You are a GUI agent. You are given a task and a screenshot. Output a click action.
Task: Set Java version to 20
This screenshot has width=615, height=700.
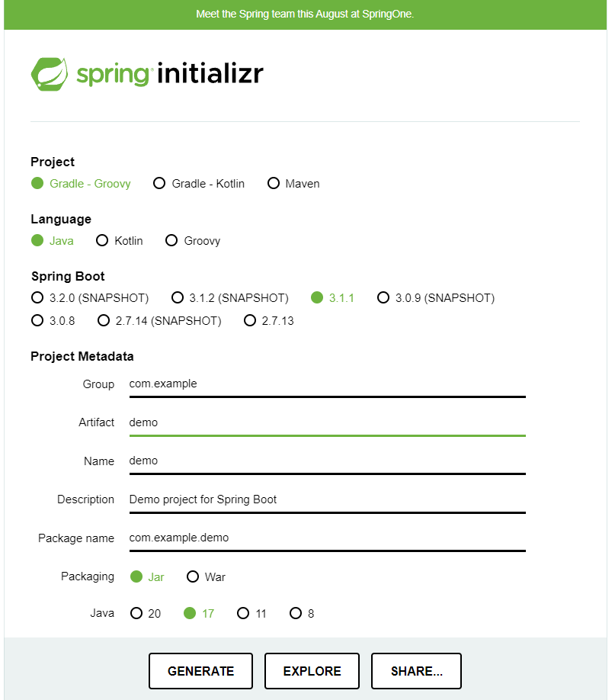[x=146, y=613]
